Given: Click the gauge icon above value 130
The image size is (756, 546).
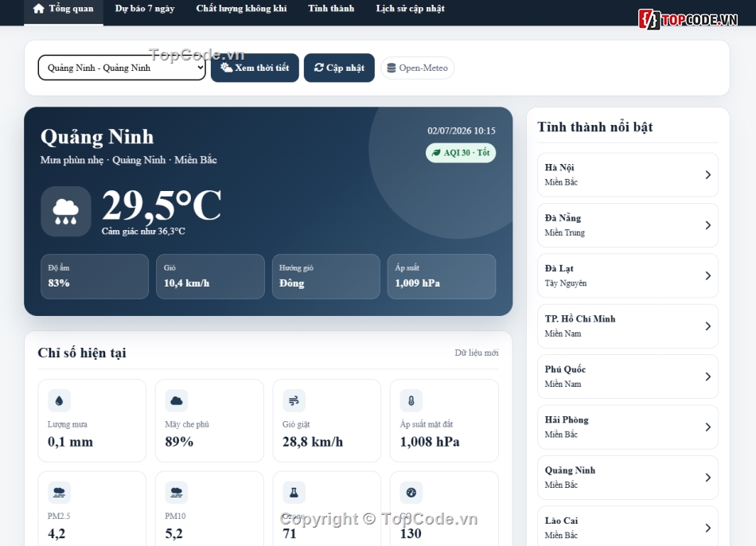Looking at the screenshot, I should point(411,493).
